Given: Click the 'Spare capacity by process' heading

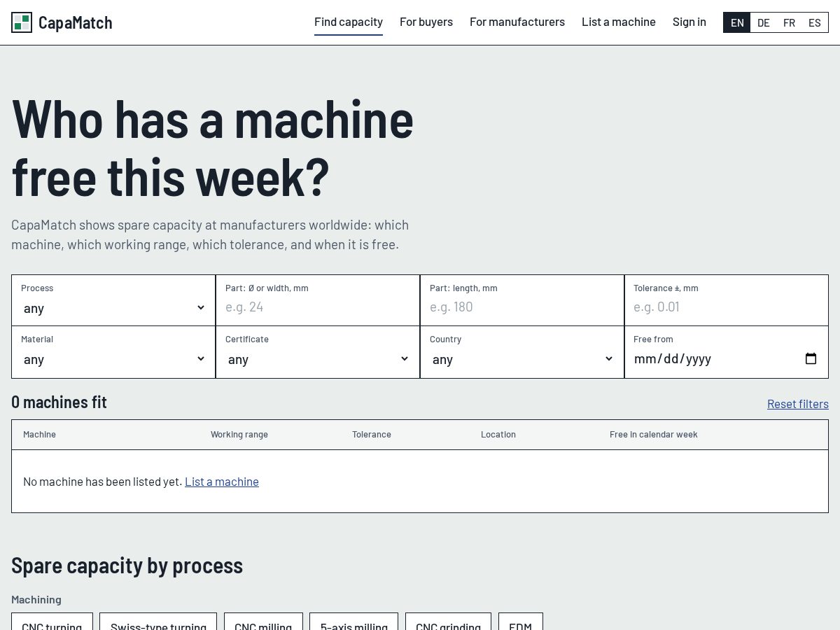Looking at the screenshot, I should pos(127,565).
